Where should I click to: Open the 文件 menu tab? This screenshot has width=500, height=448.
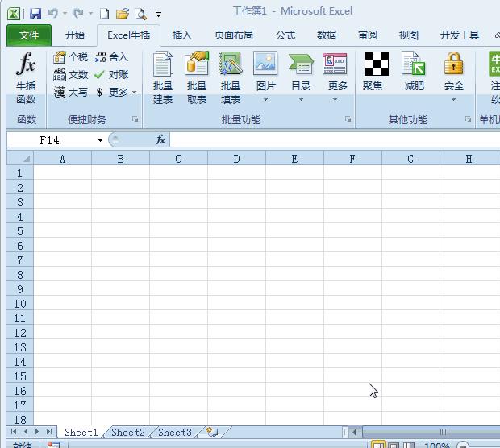coord(29,35)
